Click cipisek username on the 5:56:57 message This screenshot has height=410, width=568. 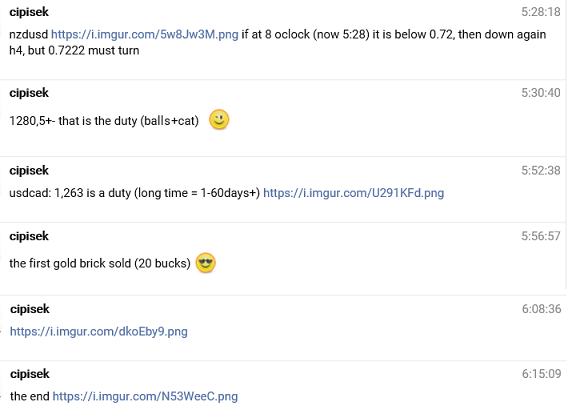click(x=29, y=236)
